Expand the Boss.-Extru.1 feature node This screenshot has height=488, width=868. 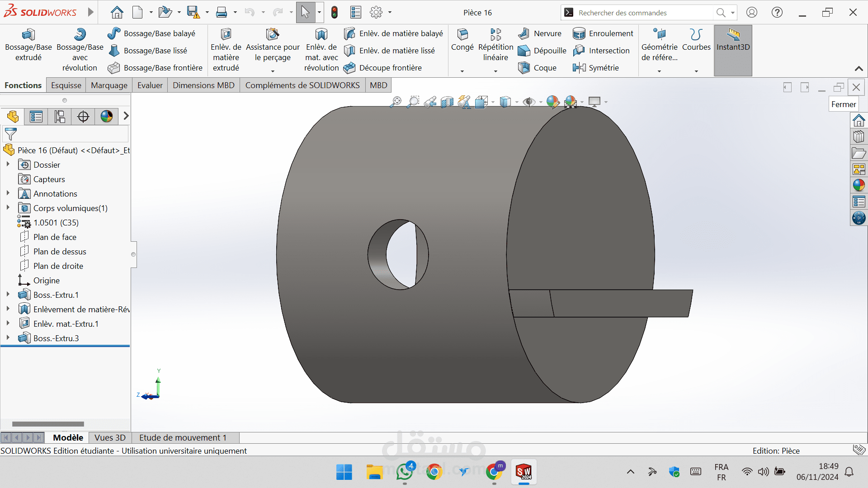click(x=8, y=295)
